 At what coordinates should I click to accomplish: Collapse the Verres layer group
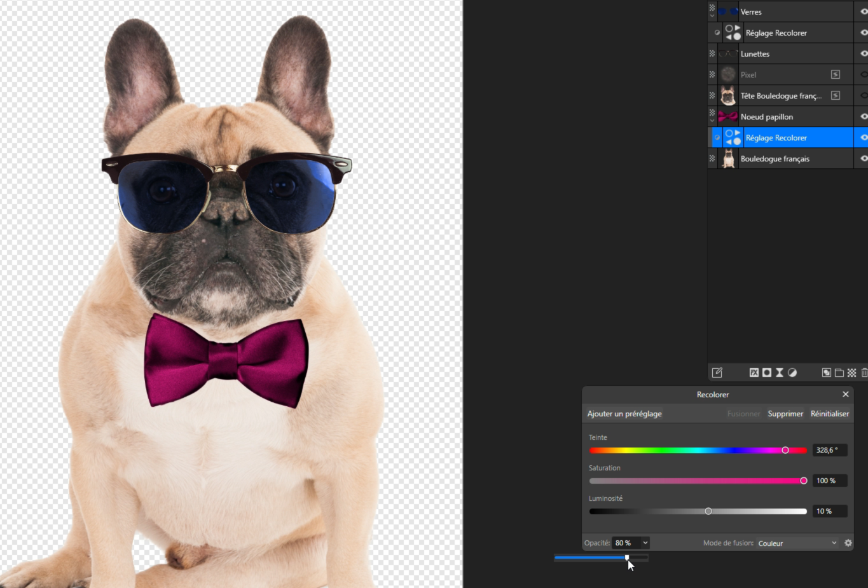[x=712, y=15]
